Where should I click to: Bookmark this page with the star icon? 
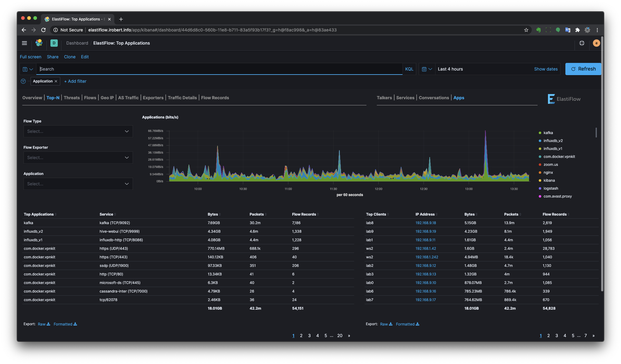tap(526, 30)
